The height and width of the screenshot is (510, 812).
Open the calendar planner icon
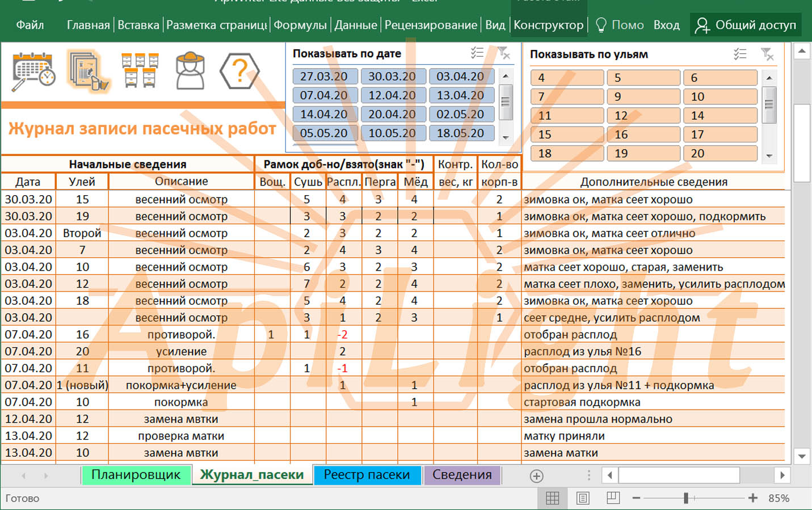tap(33, 70)
